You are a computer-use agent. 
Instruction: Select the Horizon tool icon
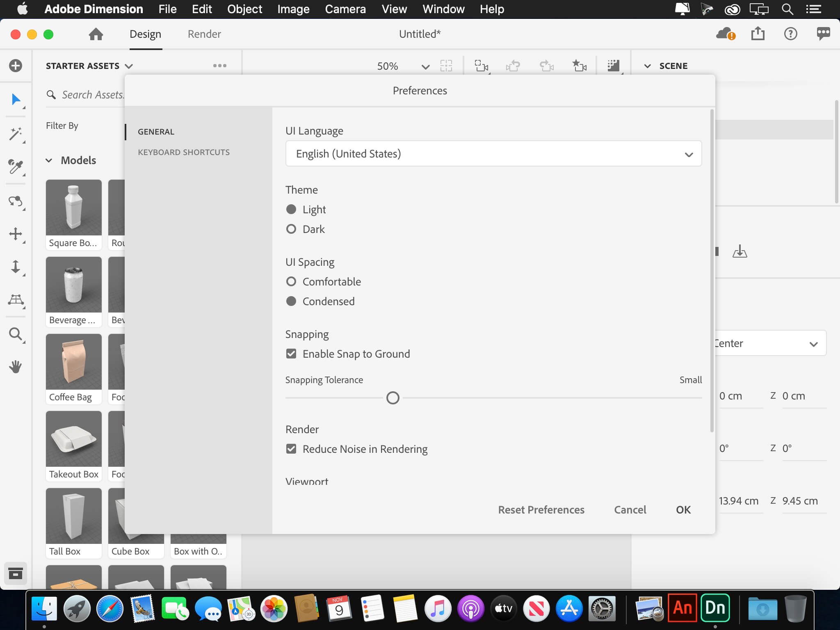16,300
